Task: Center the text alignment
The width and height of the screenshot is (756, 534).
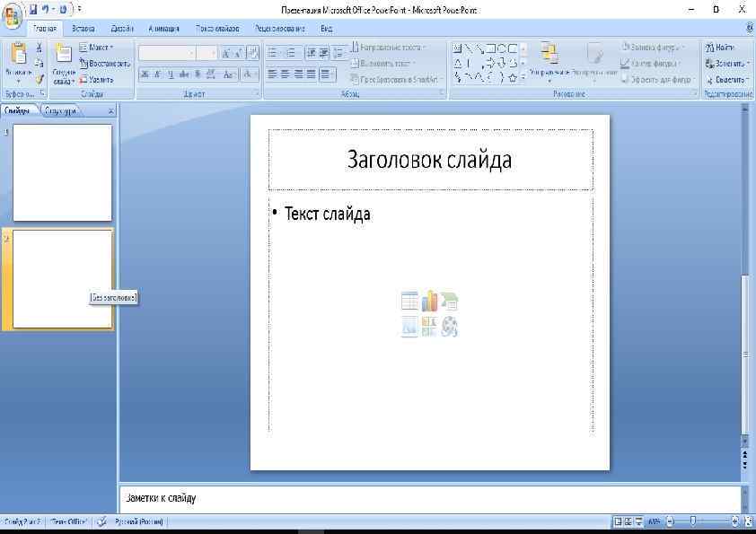Action: tap(286, 74)
